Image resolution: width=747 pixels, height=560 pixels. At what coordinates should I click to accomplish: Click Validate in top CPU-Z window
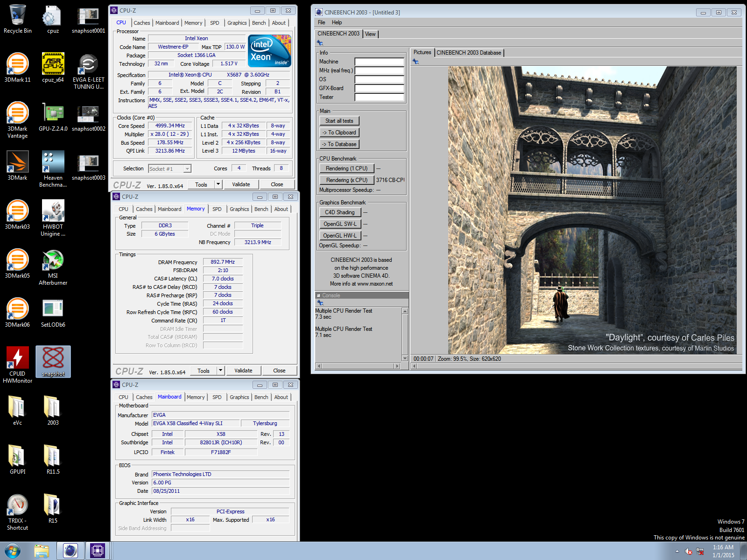pos(241,184)
